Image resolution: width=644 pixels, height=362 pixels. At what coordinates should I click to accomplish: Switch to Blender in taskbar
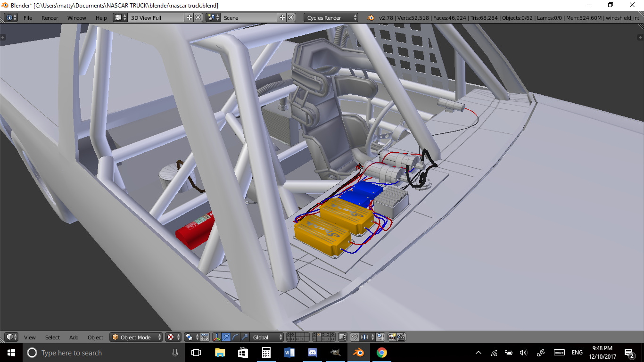[x=358, y=353]
